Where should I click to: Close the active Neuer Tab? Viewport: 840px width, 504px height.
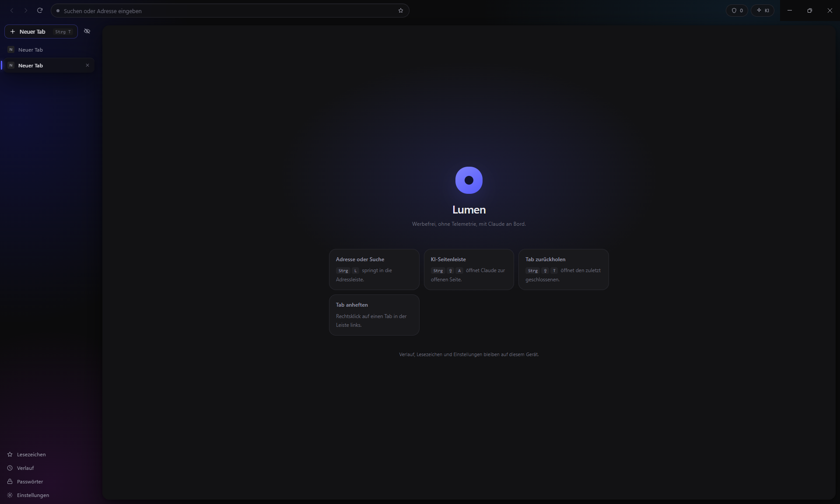(87, 66)
